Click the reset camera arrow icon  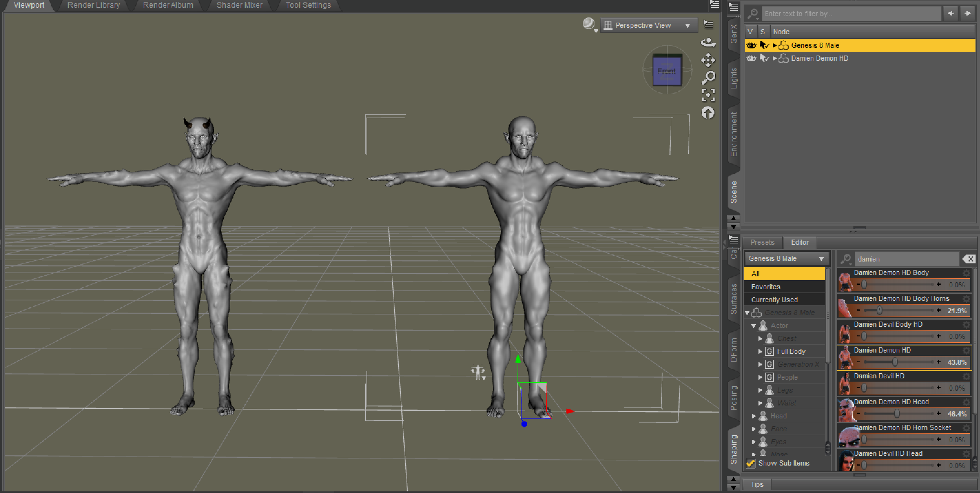pyautogui.click(x=707, y=113)
